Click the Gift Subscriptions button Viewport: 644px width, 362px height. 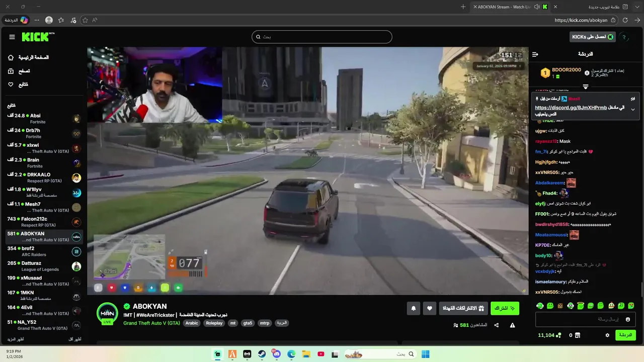click(x=463, y=308)
